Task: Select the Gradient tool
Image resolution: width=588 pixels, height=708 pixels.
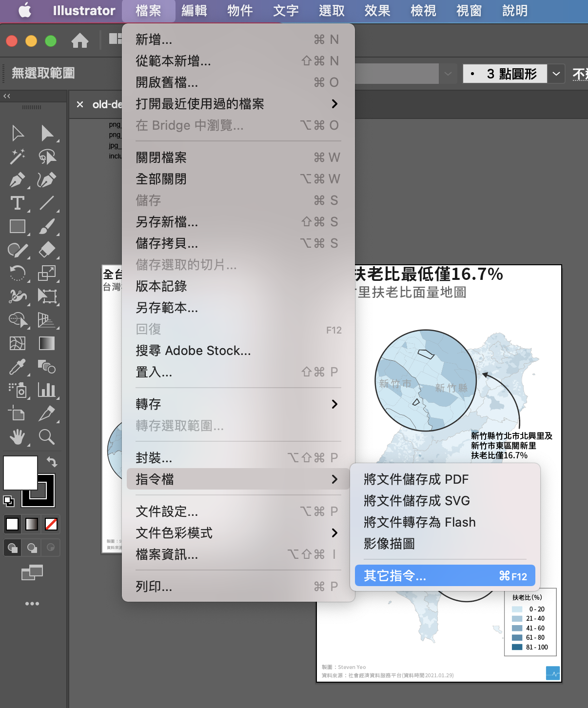Action: click(x=48, y=343)
